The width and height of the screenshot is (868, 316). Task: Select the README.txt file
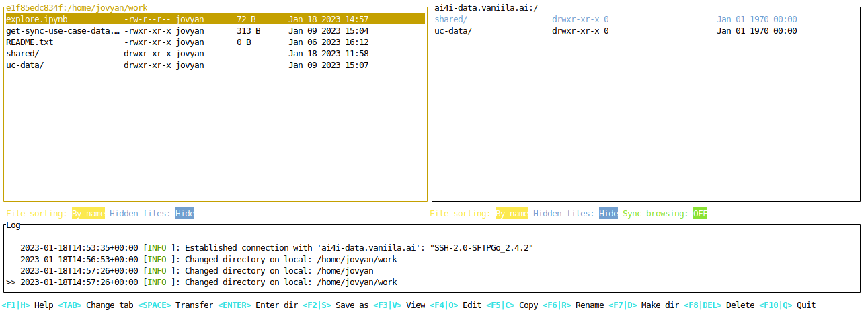[x=30, y=42]
